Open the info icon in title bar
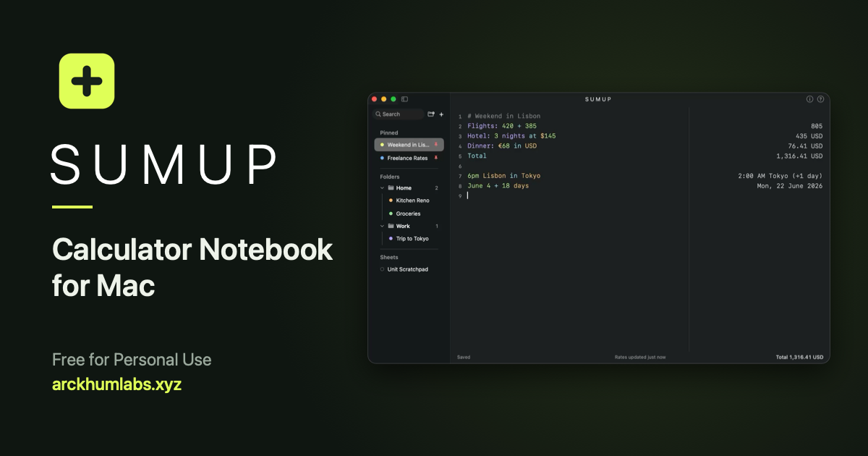868x456 pixels. (x=810, y=99)
